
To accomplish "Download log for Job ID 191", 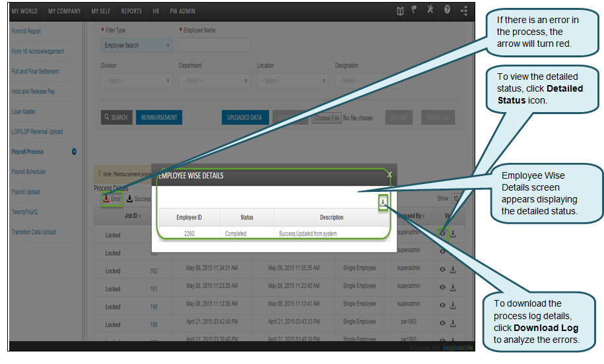I will click(x=453, y=288).
